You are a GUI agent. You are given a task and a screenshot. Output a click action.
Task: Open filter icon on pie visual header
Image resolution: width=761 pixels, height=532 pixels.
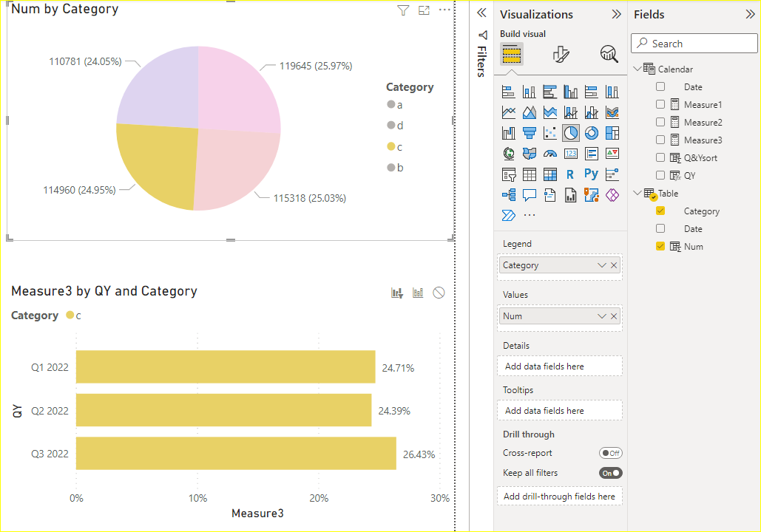point(403,10)
